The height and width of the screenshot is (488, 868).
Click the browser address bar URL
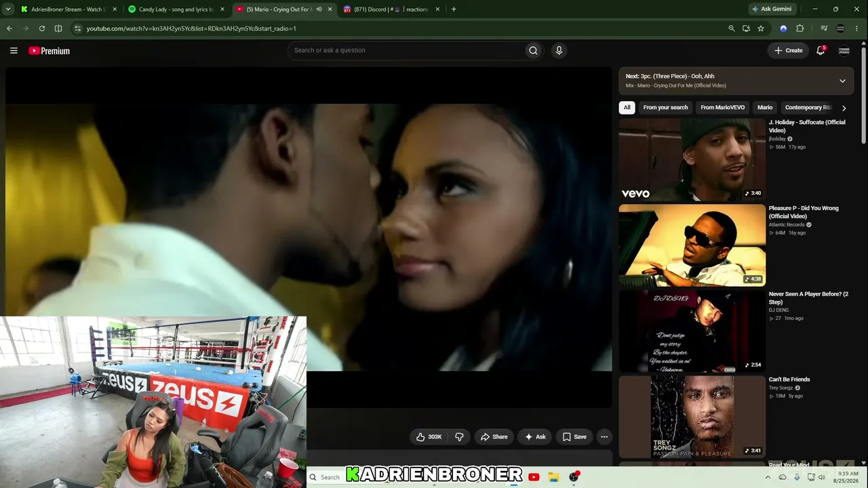(x=191, y=28)
